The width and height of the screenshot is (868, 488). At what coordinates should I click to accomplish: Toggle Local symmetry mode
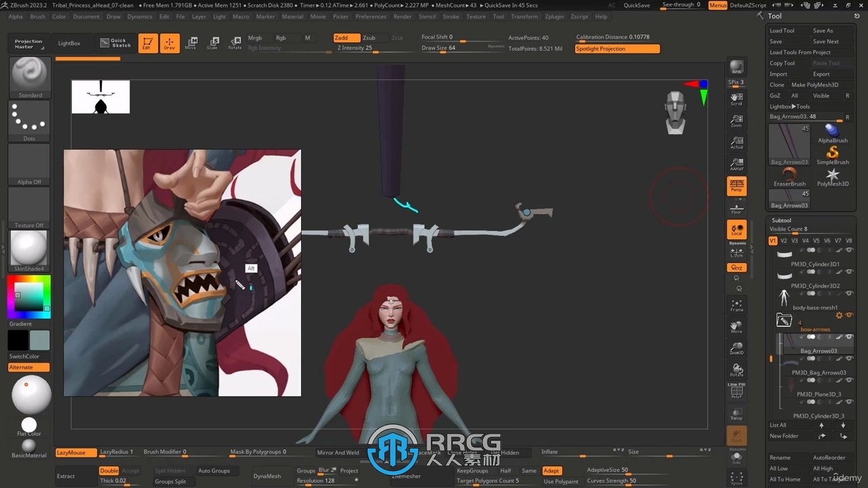[736, 230]
